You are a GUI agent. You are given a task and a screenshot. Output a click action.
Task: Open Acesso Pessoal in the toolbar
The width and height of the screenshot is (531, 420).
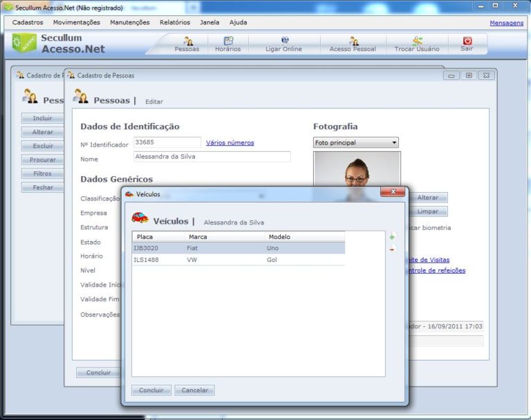[x=353, y=44]
